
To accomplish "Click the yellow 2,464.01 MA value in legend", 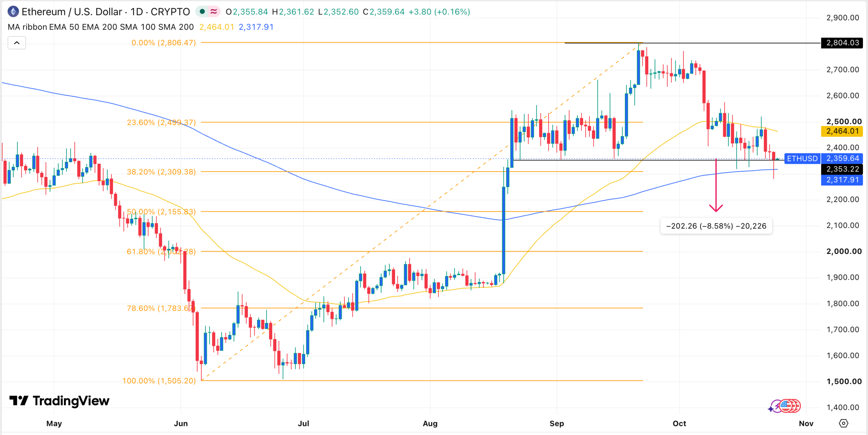I will point(217,27).
